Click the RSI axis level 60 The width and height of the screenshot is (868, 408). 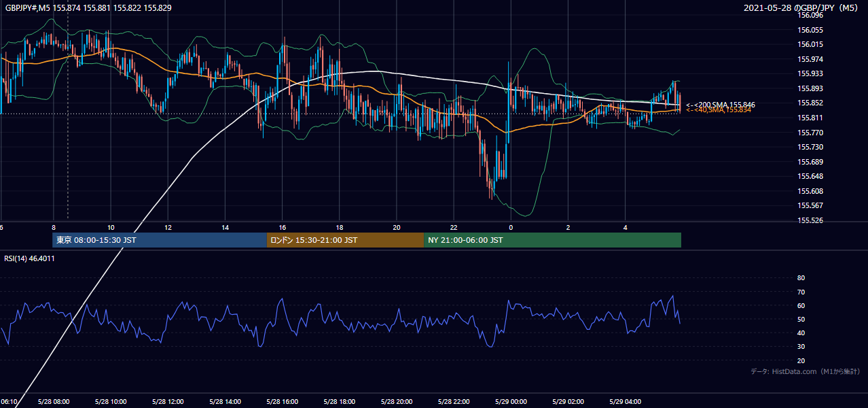801,305
